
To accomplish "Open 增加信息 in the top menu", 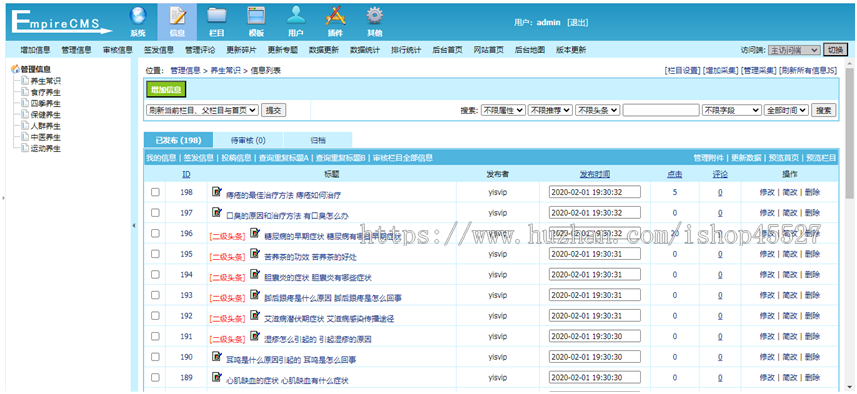I will point(36,50).
